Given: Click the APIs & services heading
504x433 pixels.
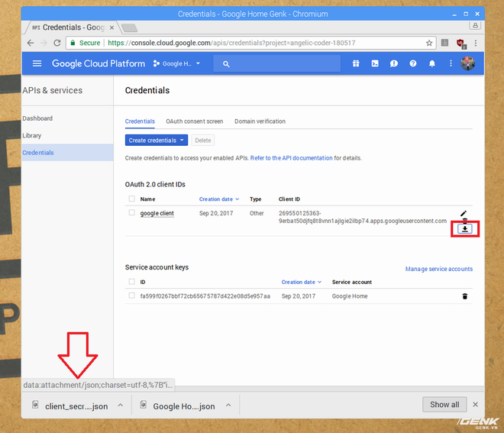Looking at the screenshot, I should pyautogui.click(x=53, y=90).
